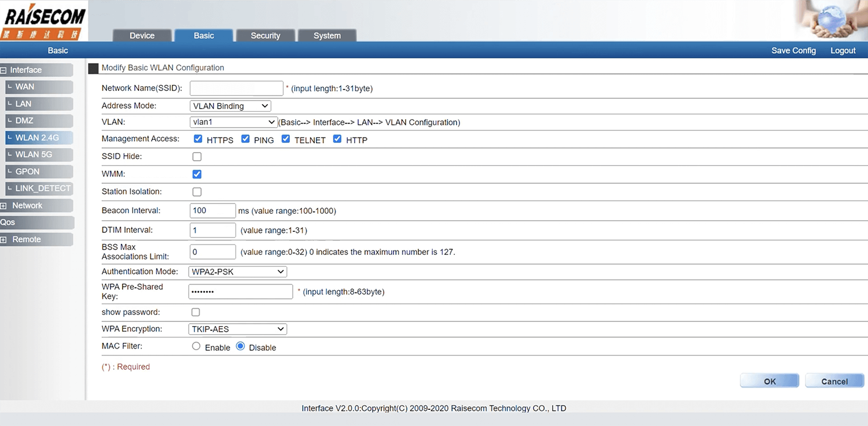Enable the SSID Hide checkbox
The height and width of the screenshot is (426, 868).
tap(197, 157)
